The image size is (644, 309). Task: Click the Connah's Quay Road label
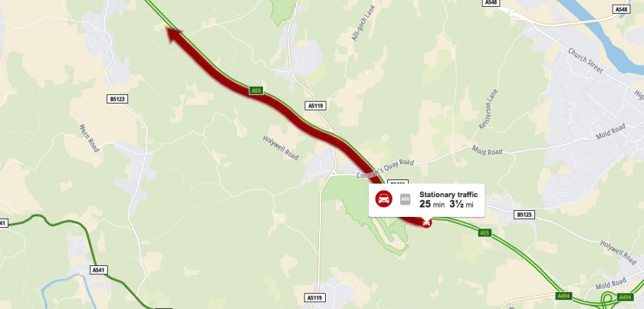tap(385, 169)
